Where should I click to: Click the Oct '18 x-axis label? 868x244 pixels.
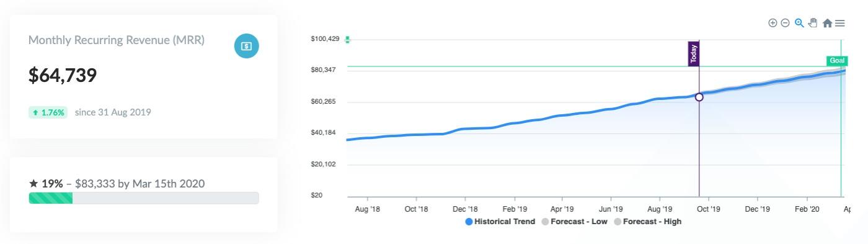416,209
